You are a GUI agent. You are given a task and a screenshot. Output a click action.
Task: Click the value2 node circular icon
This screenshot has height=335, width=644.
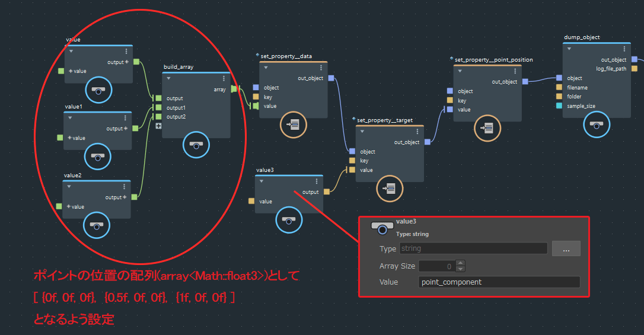(98, 225)
